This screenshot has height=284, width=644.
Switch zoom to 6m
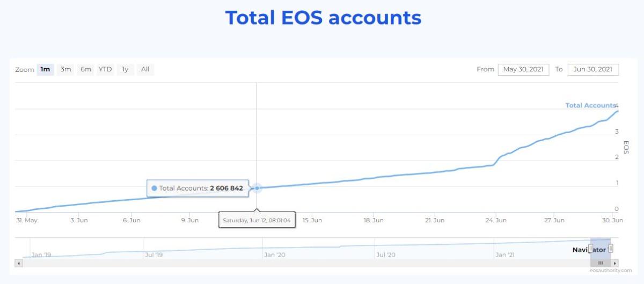coord(86,69)
